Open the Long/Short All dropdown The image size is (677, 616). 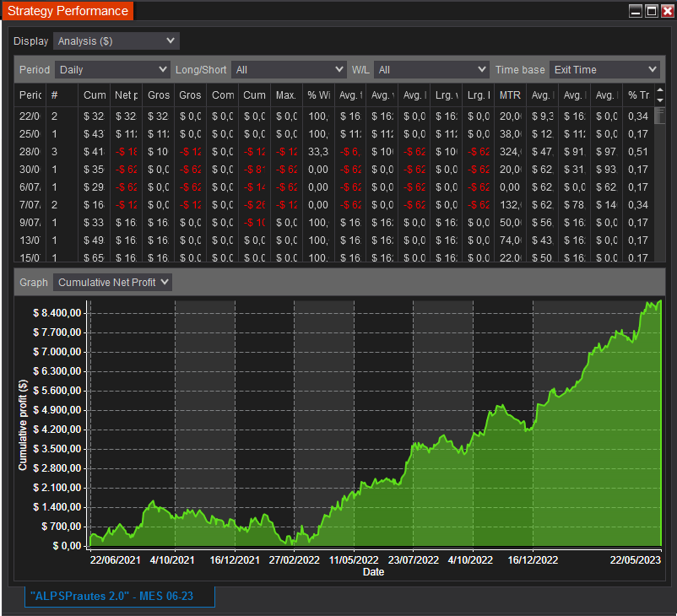289,69
